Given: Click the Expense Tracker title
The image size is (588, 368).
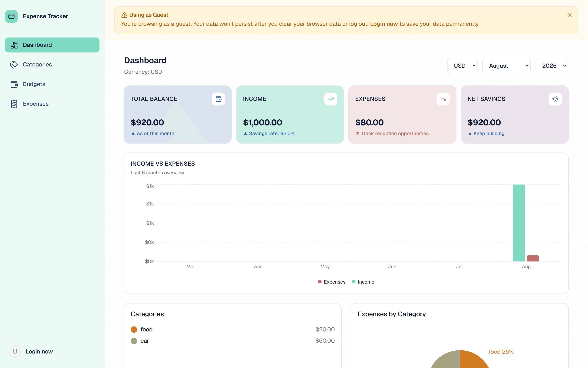Looking at the screenshot, I should pyautogui.click(x=46, y=16).
